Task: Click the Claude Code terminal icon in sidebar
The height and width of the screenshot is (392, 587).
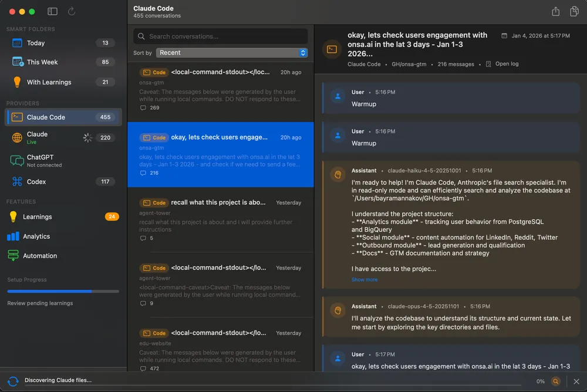Action: click(x=17, y=117)
